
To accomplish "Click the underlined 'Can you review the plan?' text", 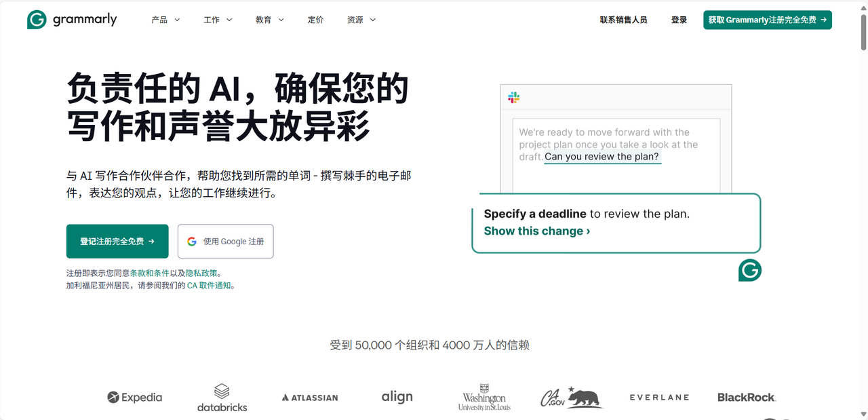I will pyautogui.click(x=602, y=157).
